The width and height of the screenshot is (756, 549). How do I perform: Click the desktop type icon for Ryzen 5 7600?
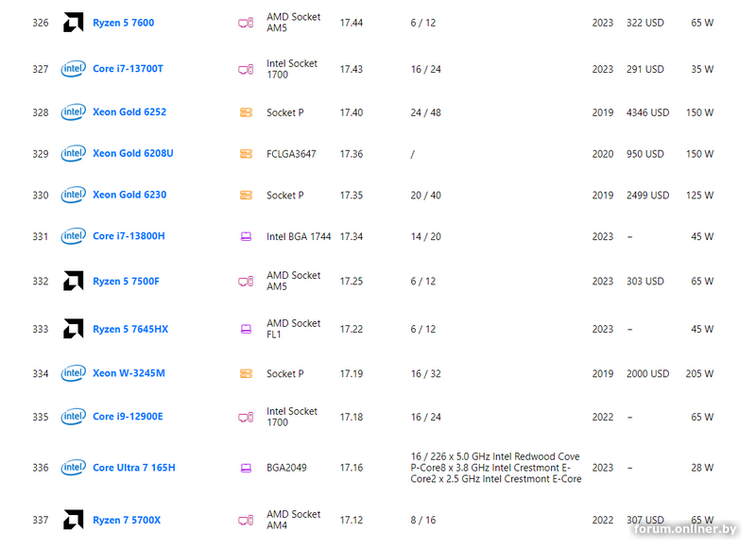(246, 23)
